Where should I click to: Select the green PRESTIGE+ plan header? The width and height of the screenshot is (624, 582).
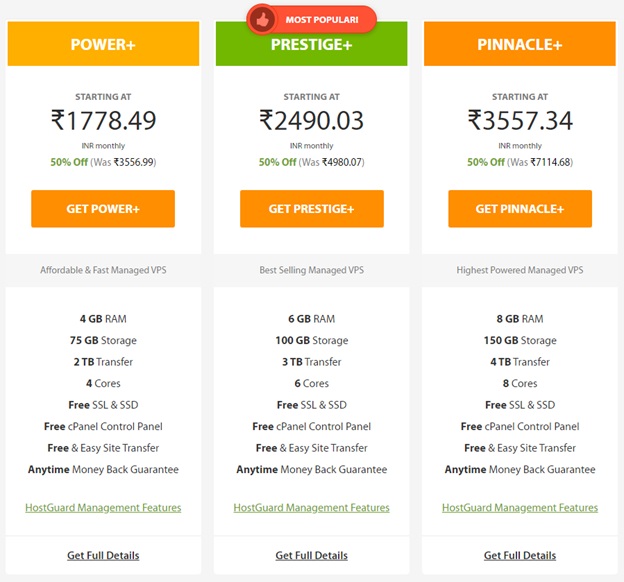point(312,46)
